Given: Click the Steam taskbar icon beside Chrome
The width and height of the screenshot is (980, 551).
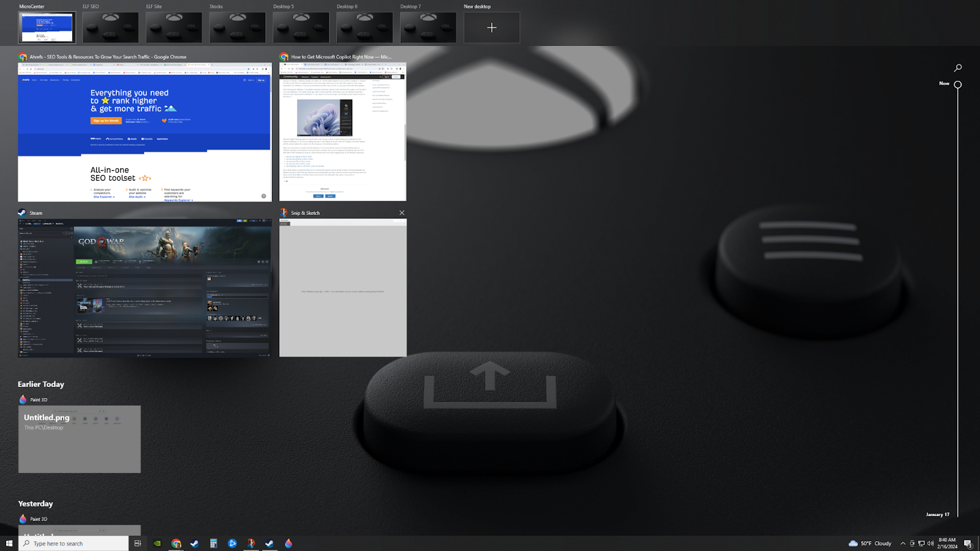Looking at the screenshot, I should [195, 543].
